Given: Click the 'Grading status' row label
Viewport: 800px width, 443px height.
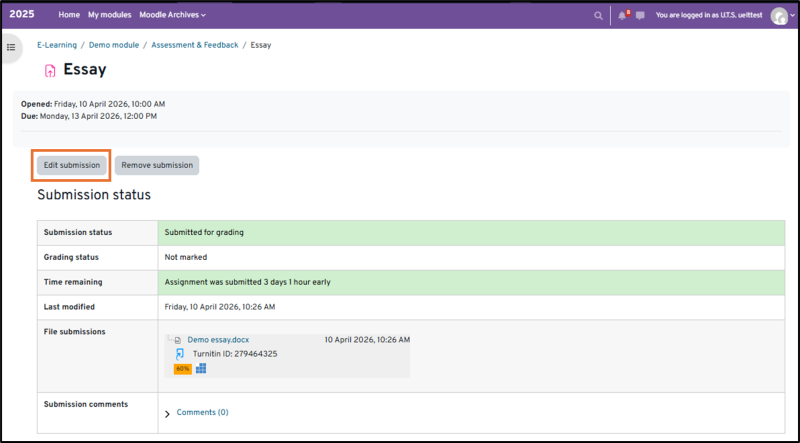Looking at the screenshot, I should [x=71, y=257].
